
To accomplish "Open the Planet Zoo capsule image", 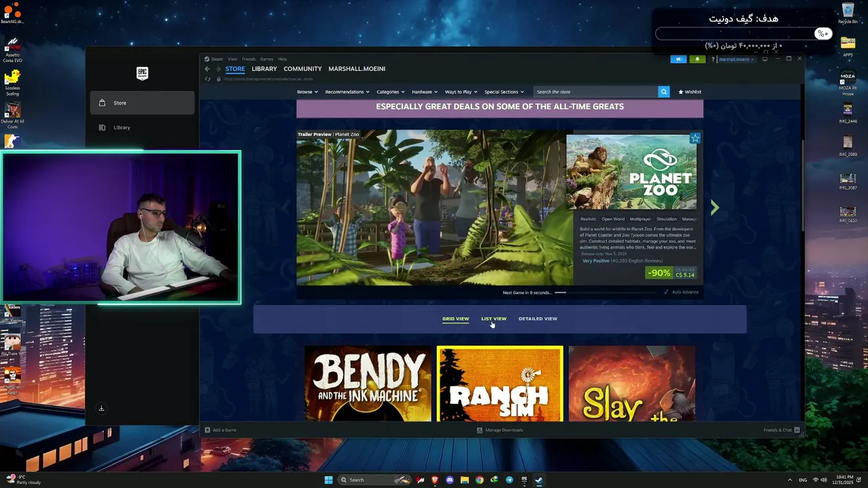I will pos(631,171).
